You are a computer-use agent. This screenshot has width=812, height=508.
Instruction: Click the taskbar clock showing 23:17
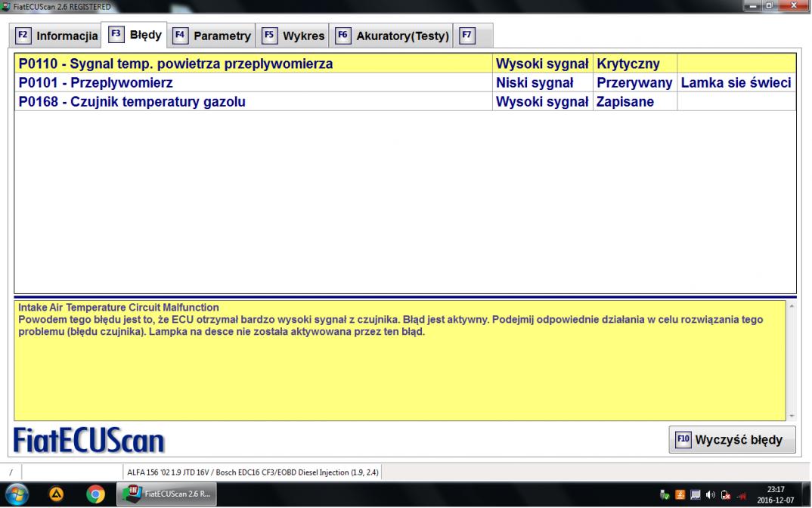pos(775,494)
